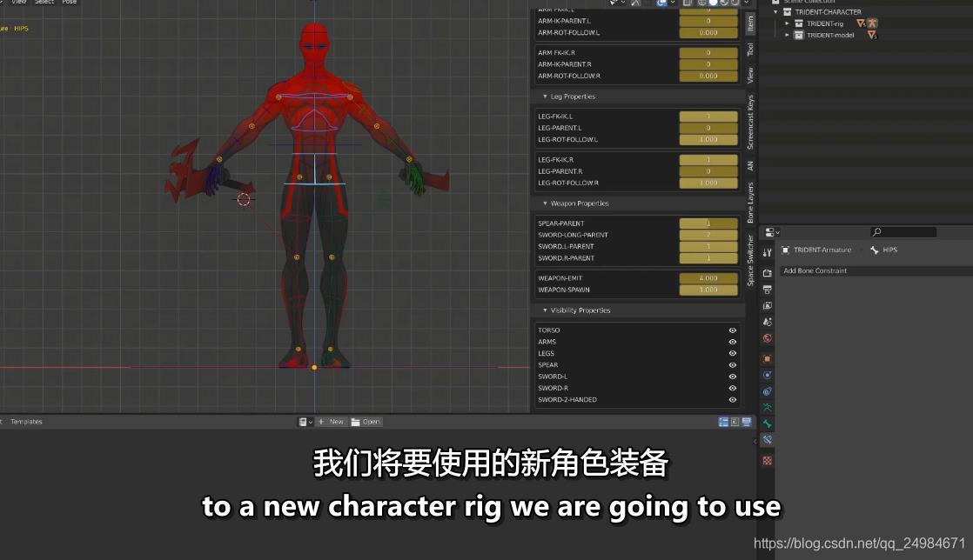Switch to the Space Switcher sidebar tab
The height and width of the screenshot is (560, 973).
(750, 261)
